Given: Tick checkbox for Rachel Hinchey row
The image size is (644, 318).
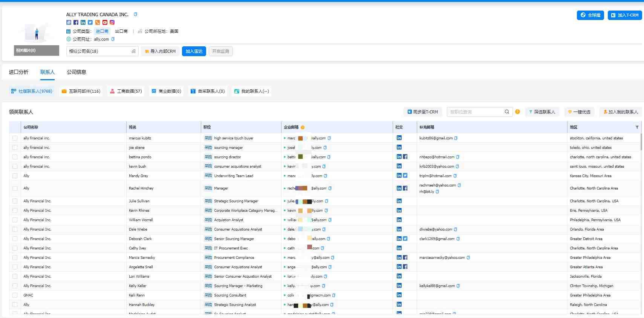Looking at the screenshot, I should 15,188.
